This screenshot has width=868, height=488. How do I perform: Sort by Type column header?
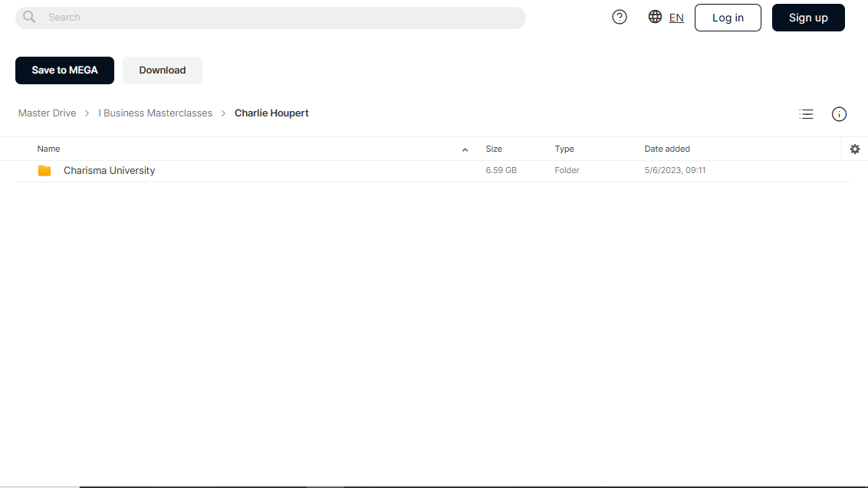coord(564,149)
